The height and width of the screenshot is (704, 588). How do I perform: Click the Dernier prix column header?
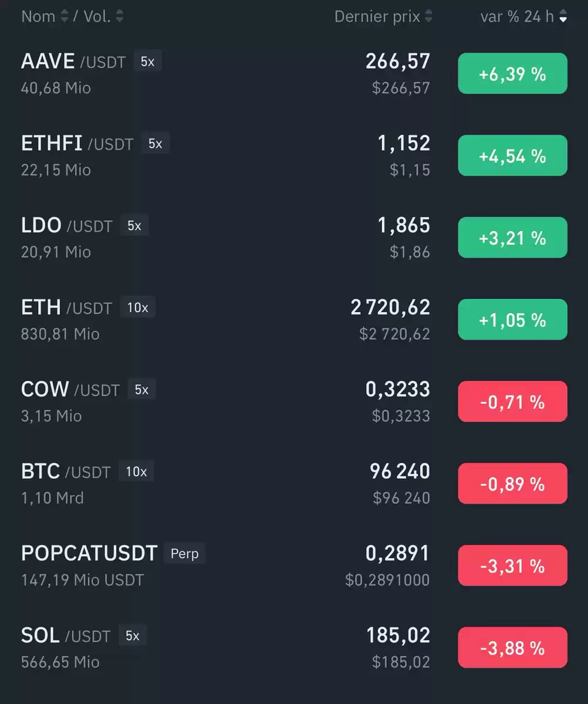(377, 16)
